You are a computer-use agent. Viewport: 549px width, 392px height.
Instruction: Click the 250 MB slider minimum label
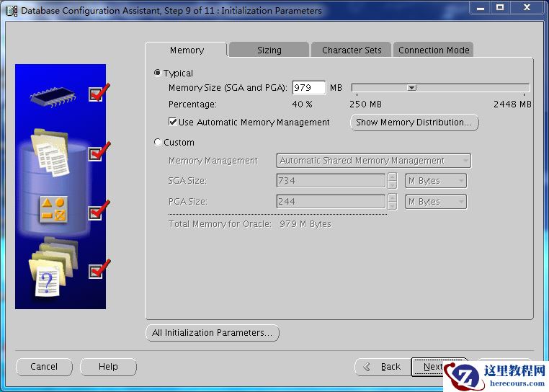365,104
